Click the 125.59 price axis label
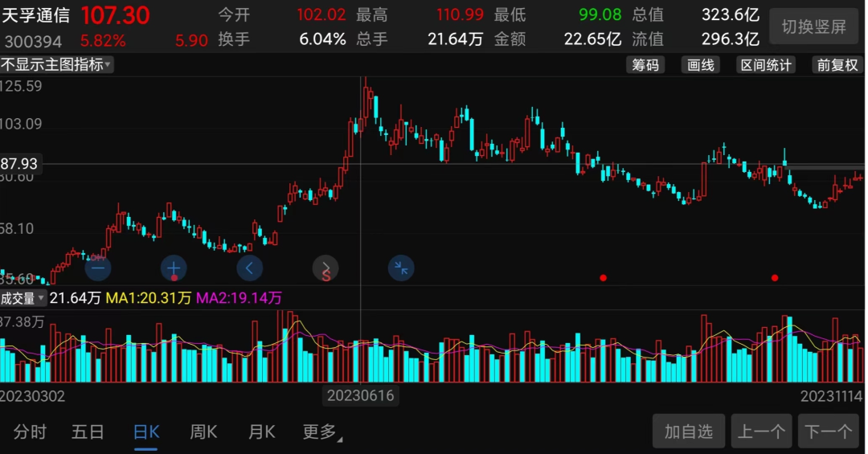This screenshot has height=454, width=868. point(21,86)
